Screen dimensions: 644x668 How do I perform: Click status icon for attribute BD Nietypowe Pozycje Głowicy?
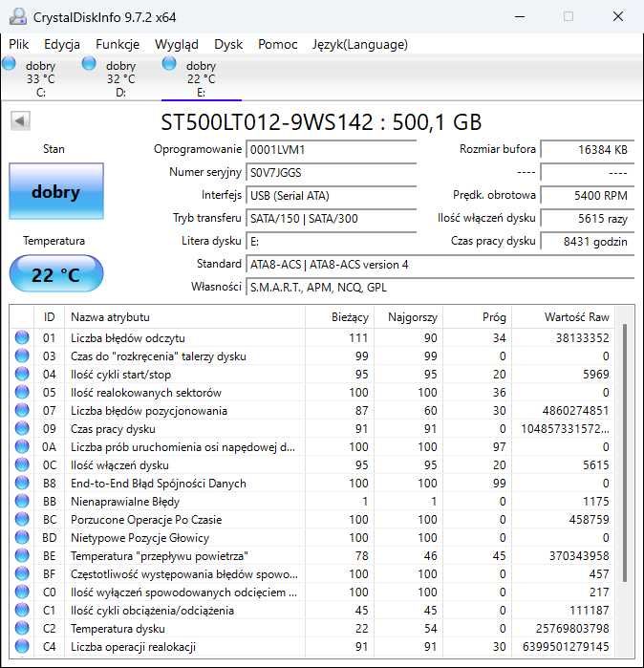click(x=22, y=537)
